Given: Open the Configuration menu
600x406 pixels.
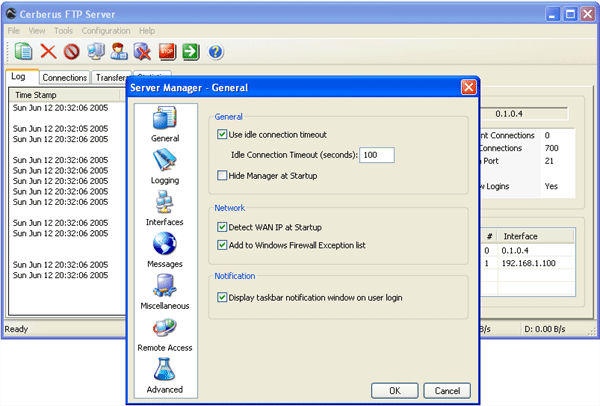Looking at the screenshot, I should tap(106, 31).
